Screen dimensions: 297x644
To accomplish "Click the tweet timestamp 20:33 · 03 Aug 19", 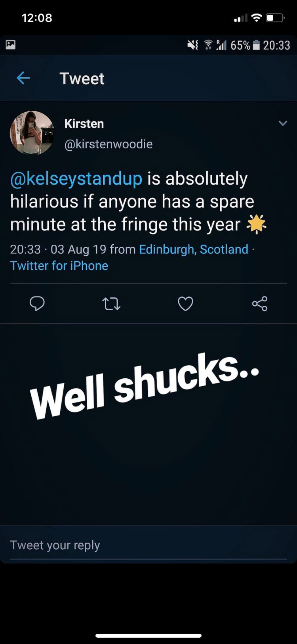I will (58, 249).
